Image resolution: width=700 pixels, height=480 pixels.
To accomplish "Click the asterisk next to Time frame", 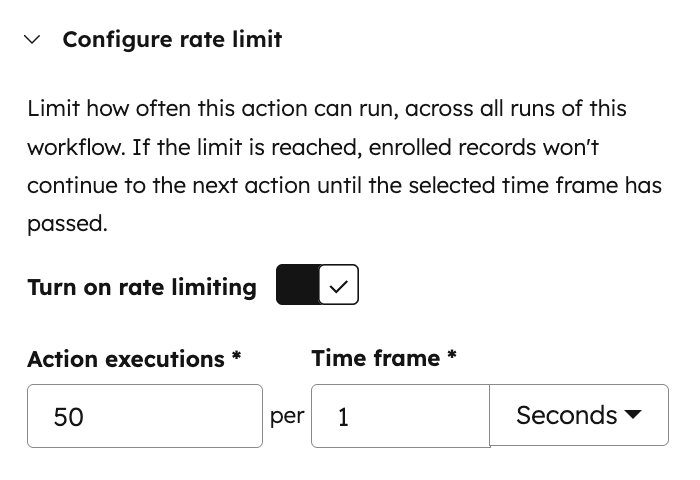I will (x=452, y=355).
